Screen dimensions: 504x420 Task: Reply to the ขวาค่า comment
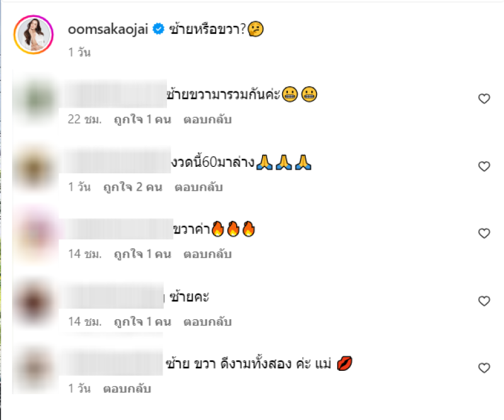[x=207, y=254]
